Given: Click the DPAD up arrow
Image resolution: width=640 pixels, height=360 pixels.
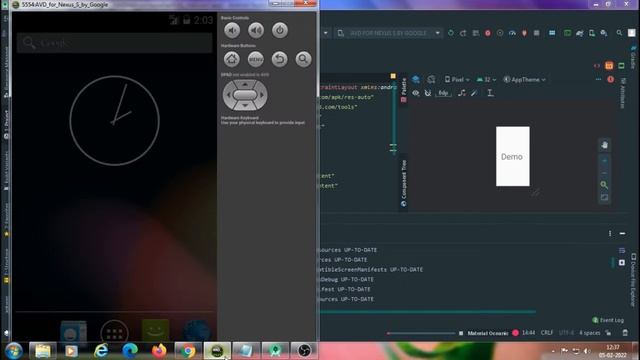Looking at the screenshot, I should point(245,84).
